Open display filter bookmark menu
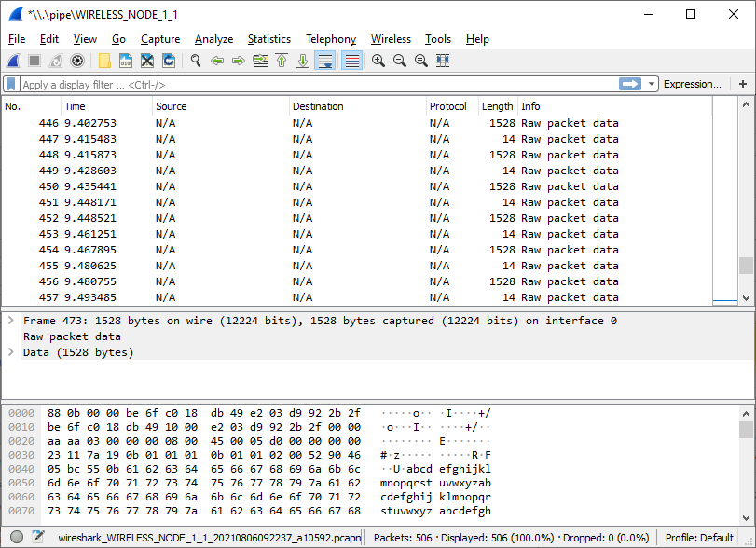The image size is (756, 548). [x=11, y=85]
